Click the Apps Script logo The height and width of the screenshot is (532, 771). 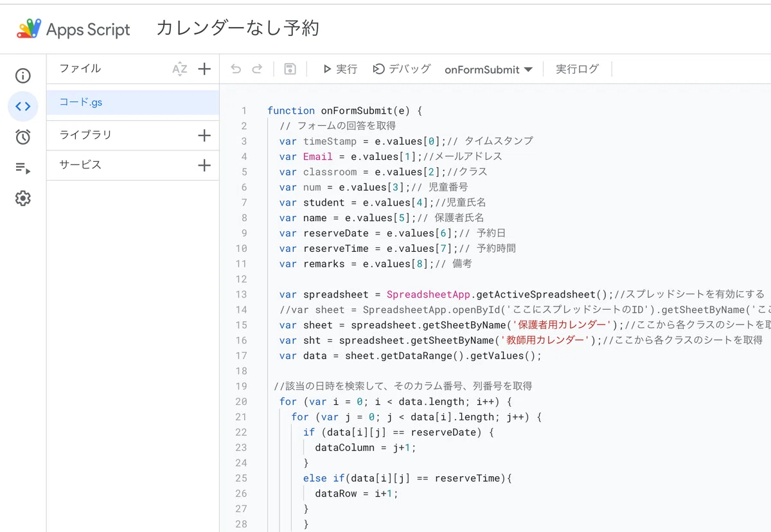(28, 29)
